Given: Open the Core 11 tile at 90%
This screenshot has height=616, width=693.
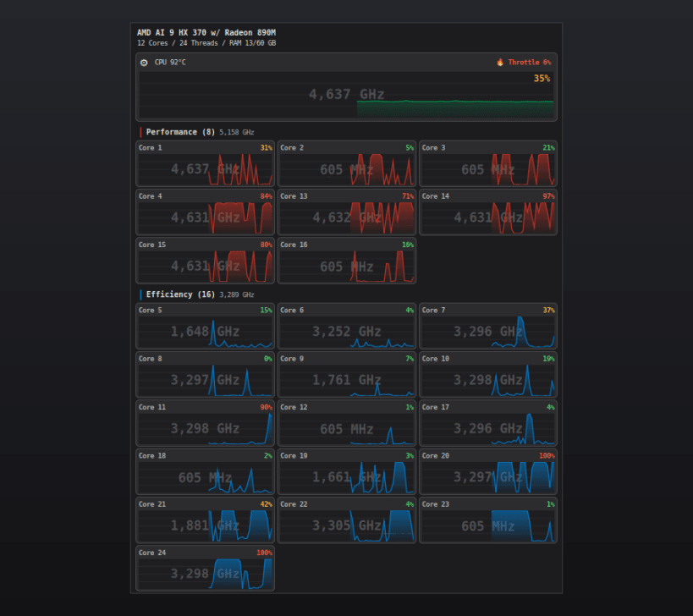Looking at the screenshot, I should pyautogui.click(x=205, y=423).
